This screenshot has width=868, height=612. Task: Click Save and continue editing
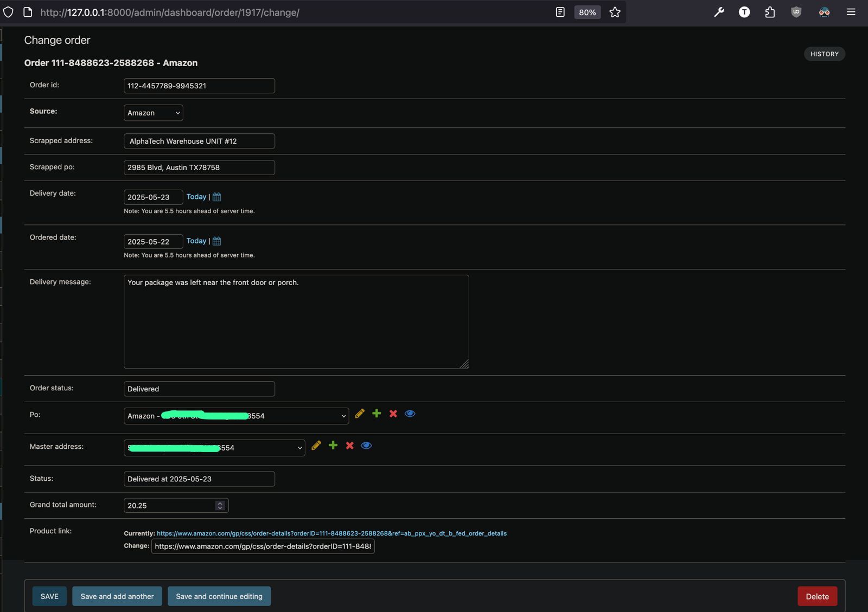click(x=219, y=596)
